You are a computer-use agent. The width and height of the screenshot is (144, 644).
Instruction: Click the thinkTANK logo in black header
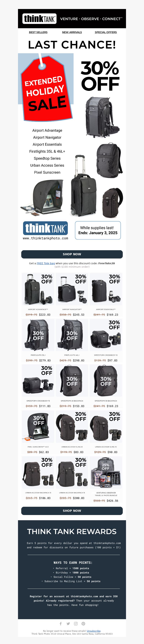[x=39, y=19]
